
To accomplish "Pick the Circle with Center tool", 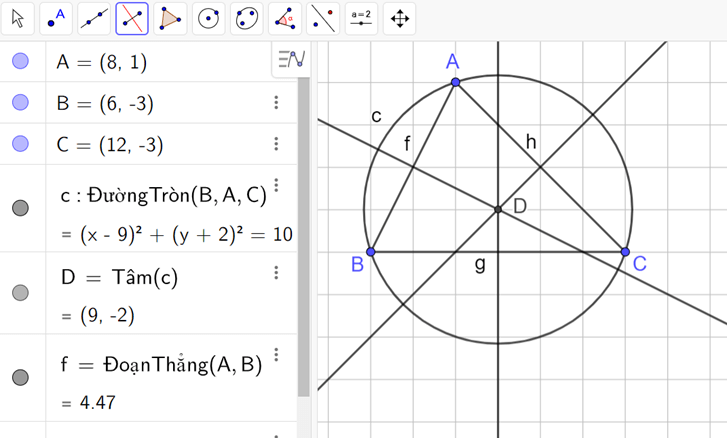I will pos(209,18).
